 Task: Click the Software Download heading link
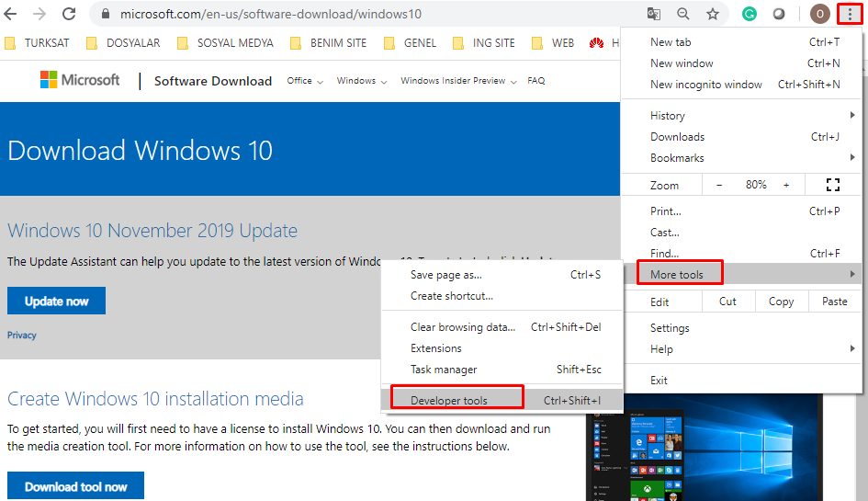[213, 81]
